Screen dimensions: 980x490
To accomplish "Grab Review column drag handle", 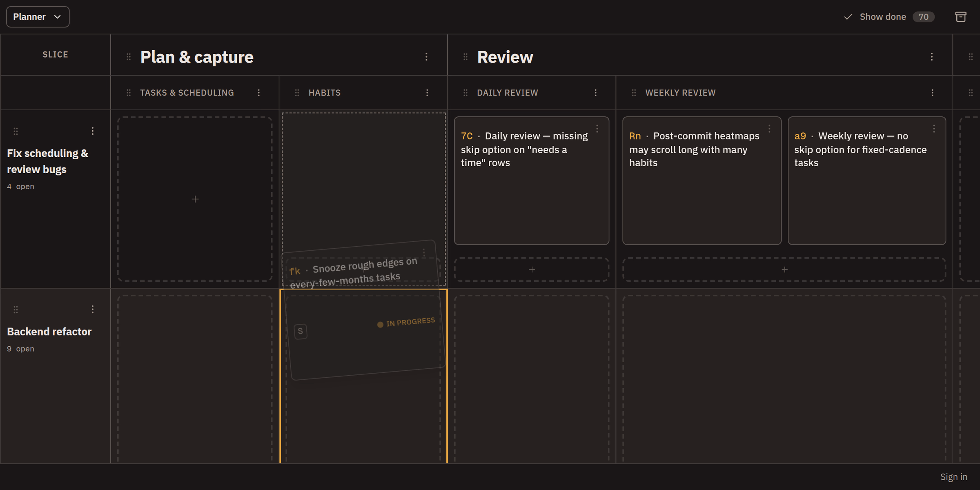I will tap(465, 57).
